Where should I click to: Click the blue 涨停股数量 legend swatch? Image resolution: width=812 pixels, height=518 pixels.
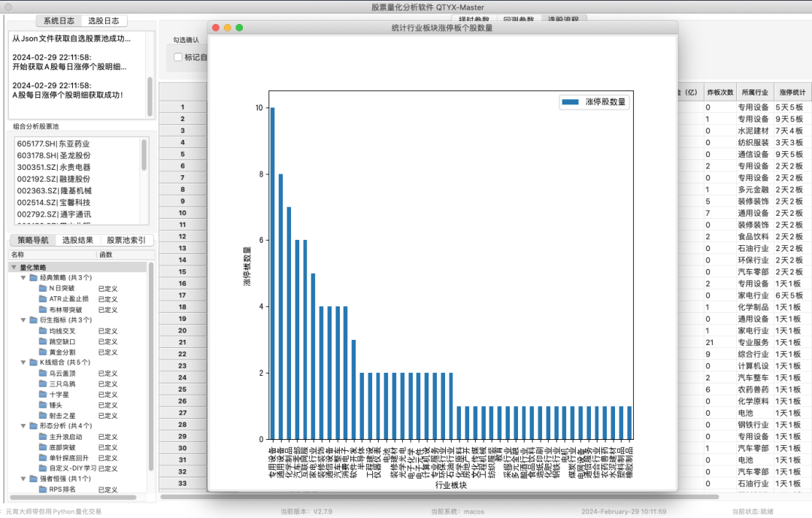[x=570, y=102]
